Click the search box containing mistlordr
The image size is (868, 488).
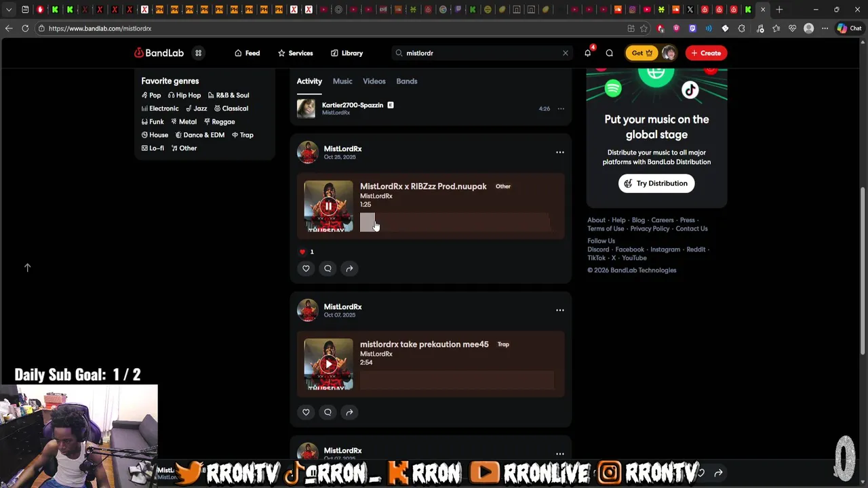(x=481, y=53)
